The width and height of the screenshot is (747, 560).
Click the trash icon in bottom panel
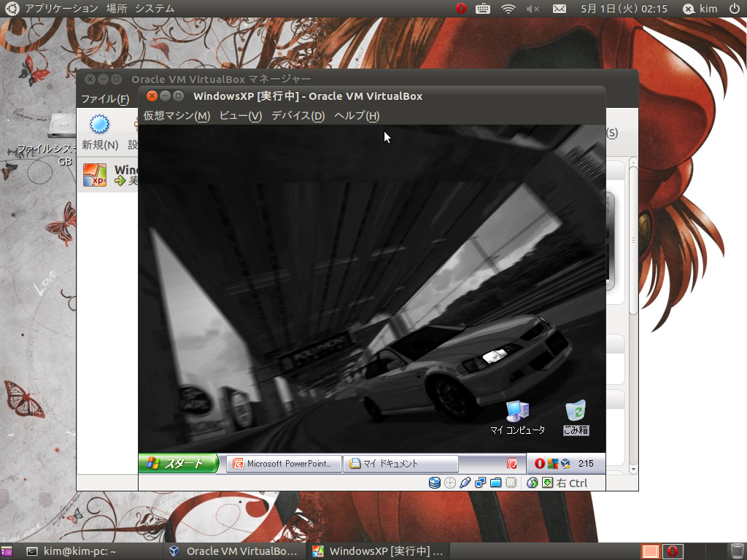pos(736,551)
